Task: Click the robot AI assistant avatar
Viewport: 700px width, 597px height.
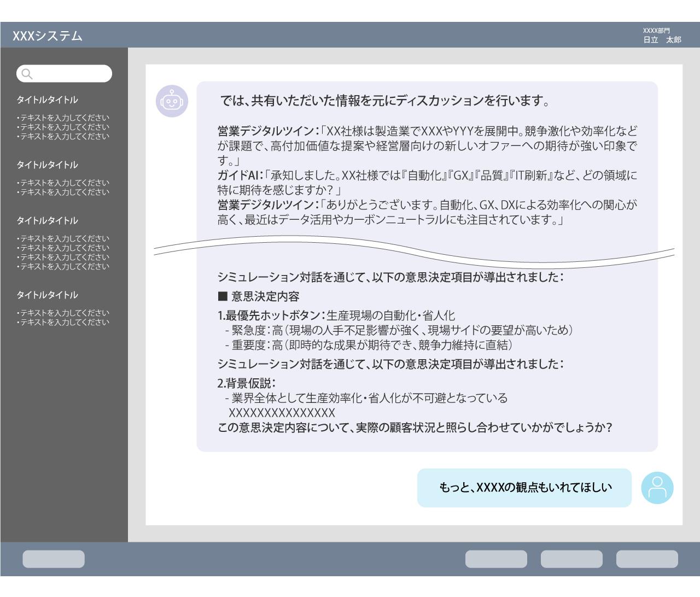Action: pyautogui.click(x=172, y=102)
